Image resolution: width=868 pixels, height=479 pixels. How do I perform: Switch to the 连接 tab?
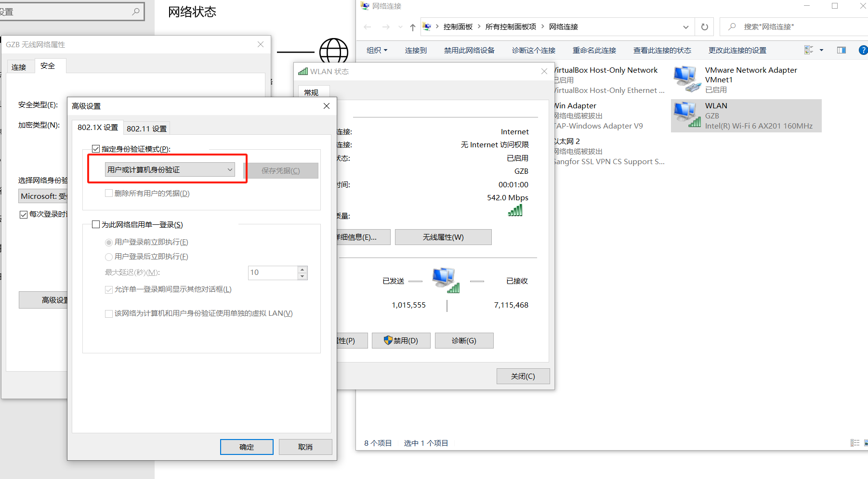[19, 67]
